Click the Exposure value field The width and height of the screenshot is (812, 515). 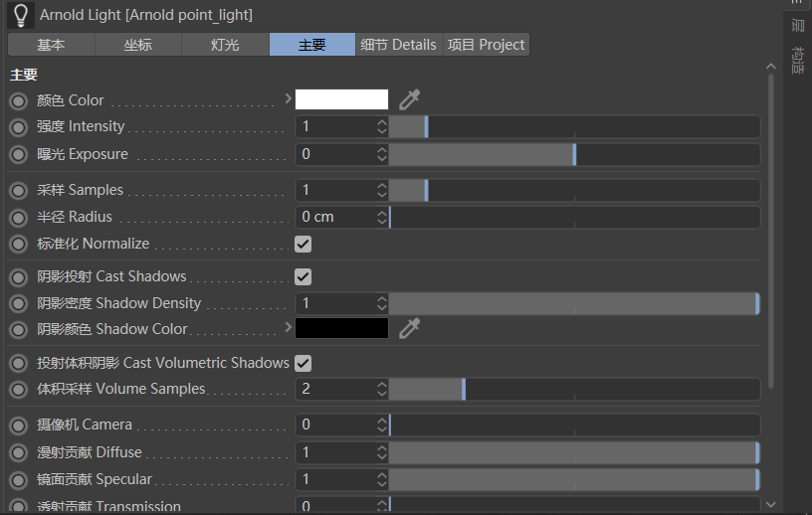[x=336, y=154]
